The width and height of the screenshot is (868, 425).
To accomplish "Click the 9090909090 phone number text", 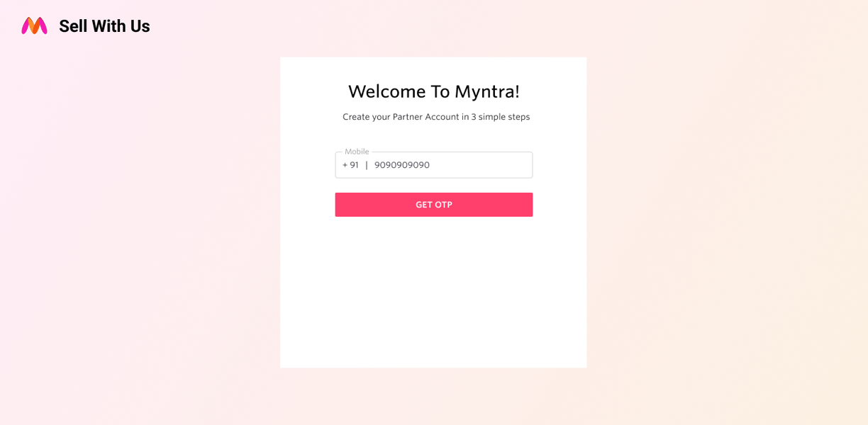I will click(402, 165).
